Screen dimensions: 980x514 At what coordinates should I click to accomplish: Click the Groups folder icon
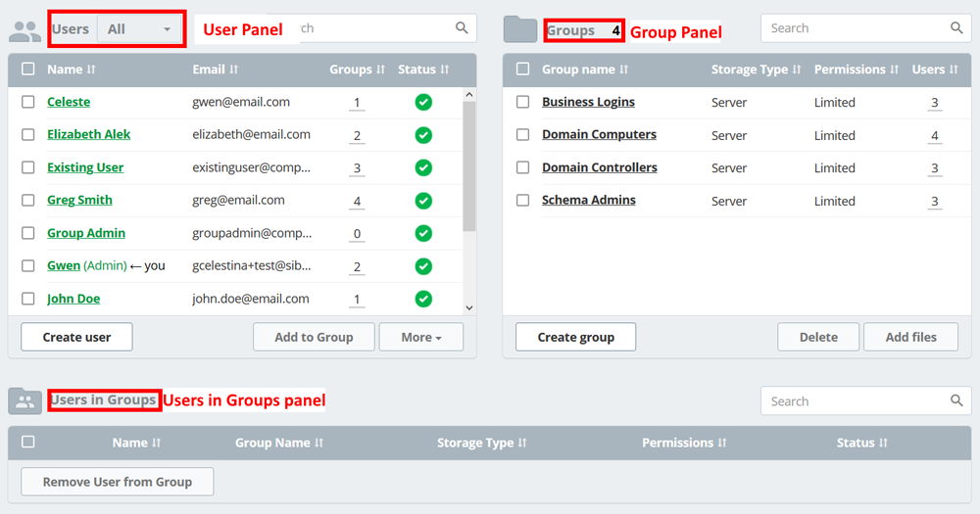point(519,29)
